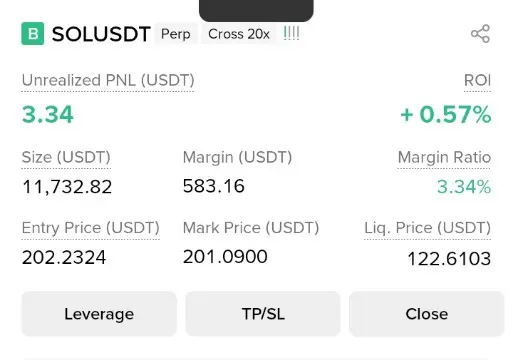The width and height of the screenshot is (513, 362).
Task: Tap the Size (USDT) label
Action: tap(66, 157)
